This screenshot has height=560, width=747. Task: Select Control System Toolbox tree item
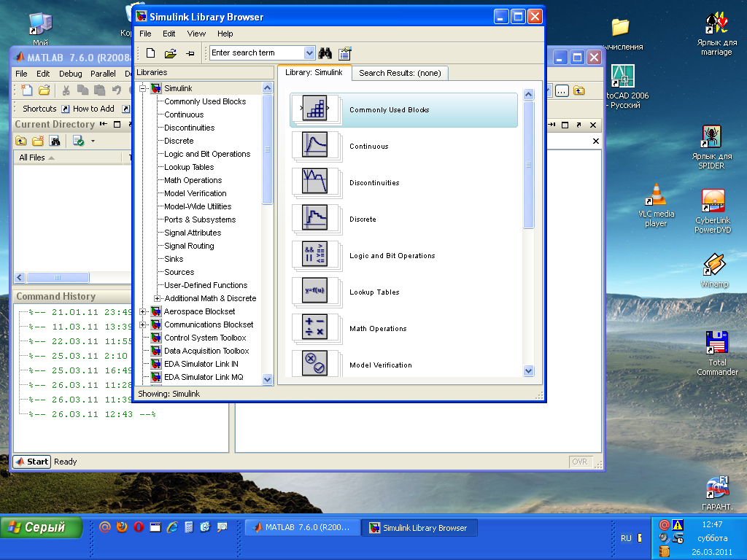coord(205,338)
